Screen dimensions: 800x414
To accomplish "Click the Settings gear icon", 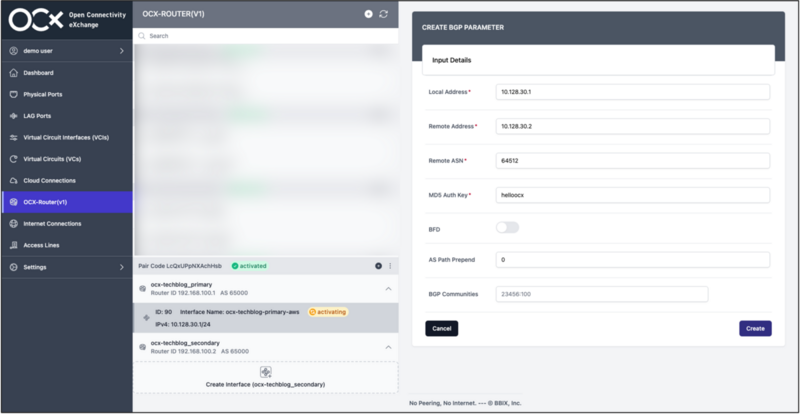I will (14, 267).
